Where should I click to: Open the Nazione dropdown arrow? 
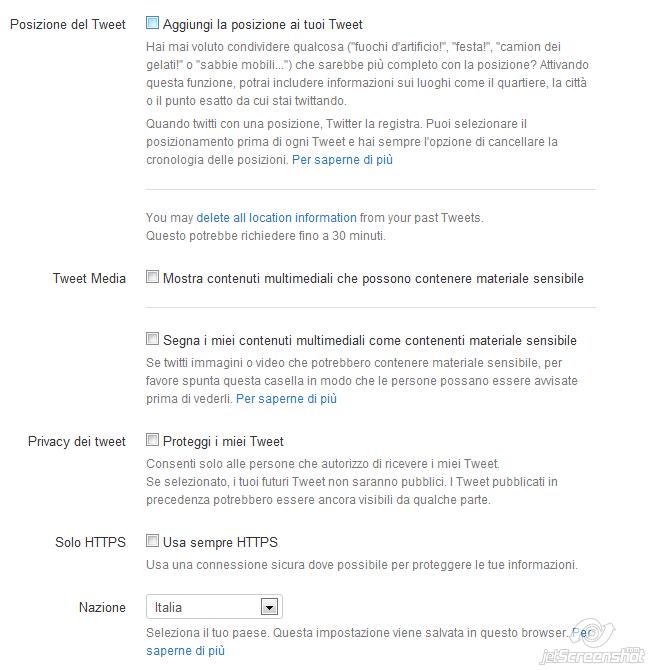(x=269, y=607)
